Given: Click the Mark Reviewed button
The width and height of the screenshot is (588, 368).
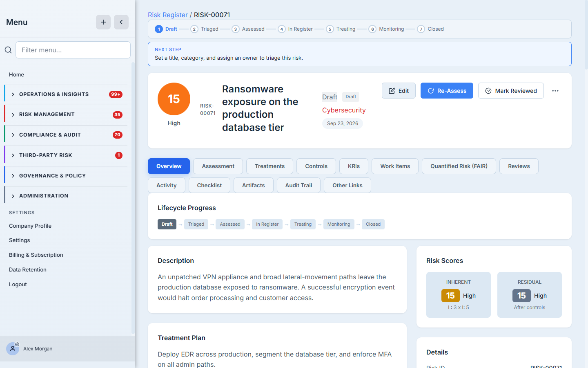Looking at the screenshot, I should (511, 91).
